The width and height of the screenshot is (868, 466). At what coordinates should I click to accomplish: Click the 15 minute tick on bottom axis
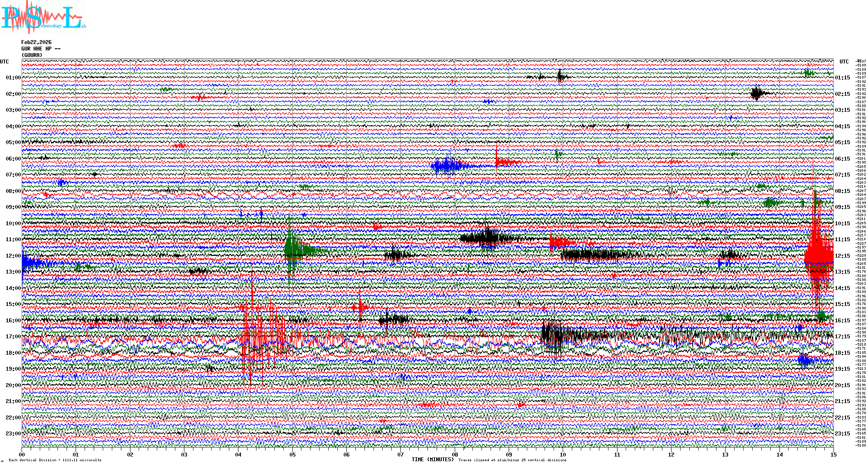[x=833, y=454]
